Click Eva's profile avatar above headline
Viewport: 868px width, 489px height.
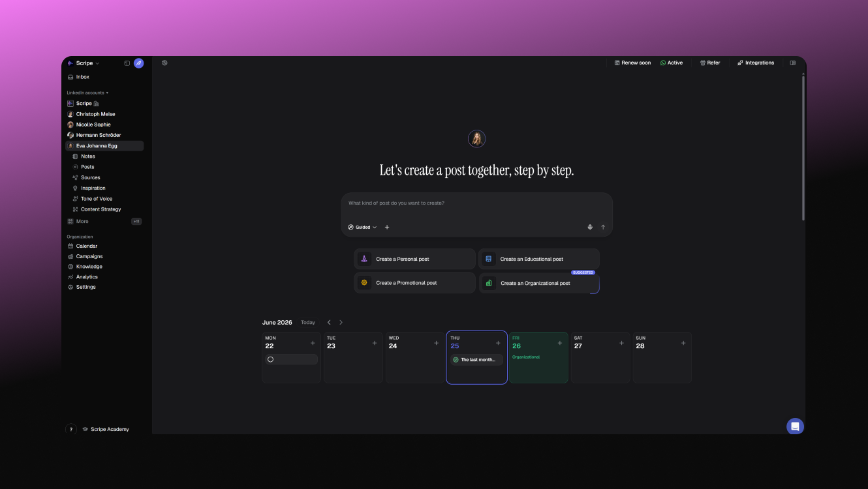(x=477, y=139)
